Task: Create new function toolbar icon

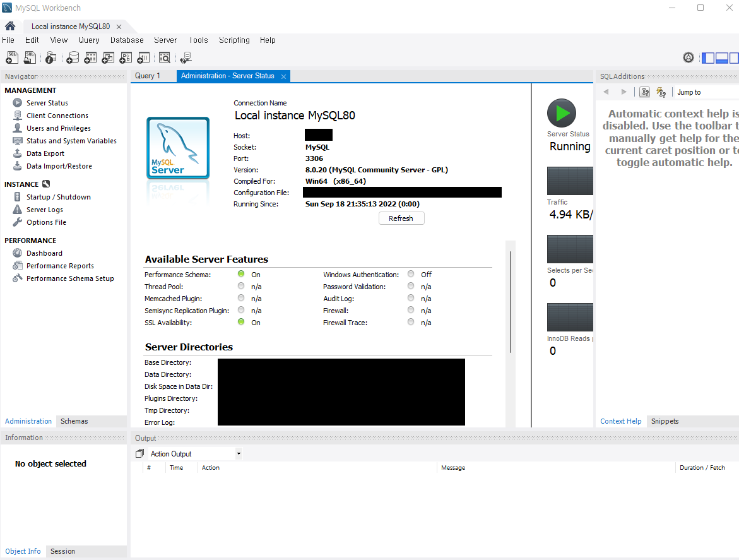Action: point(143,57)
